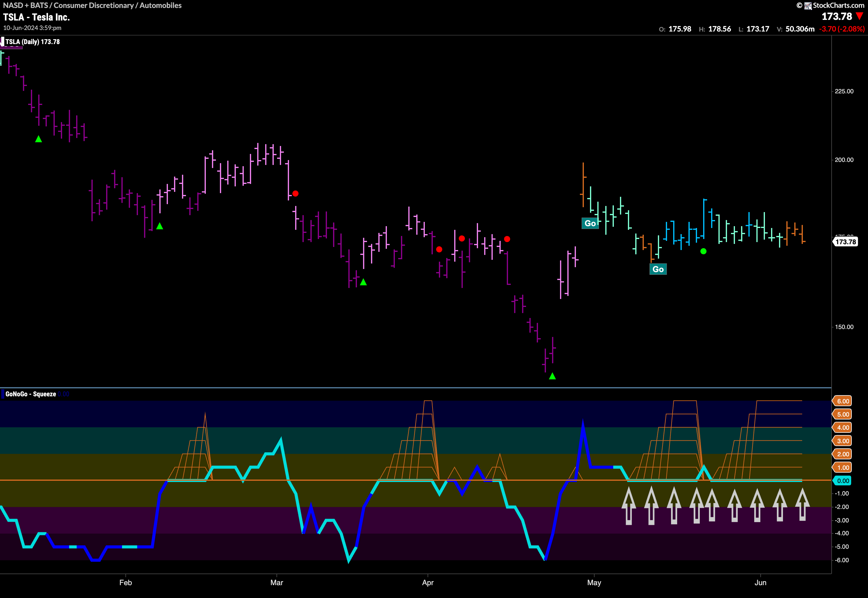
Task: Click the Mar label on time axis
Action: [x=277, y=583]
